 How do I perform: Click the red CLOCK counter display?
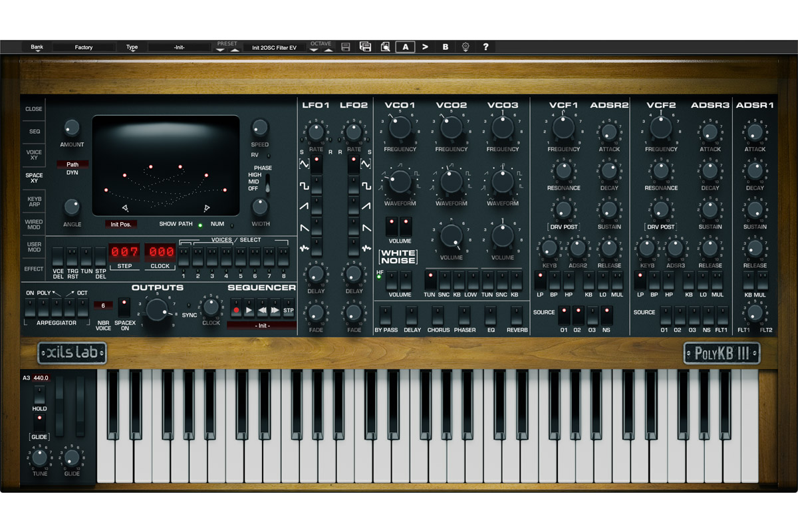pos(160,252)
